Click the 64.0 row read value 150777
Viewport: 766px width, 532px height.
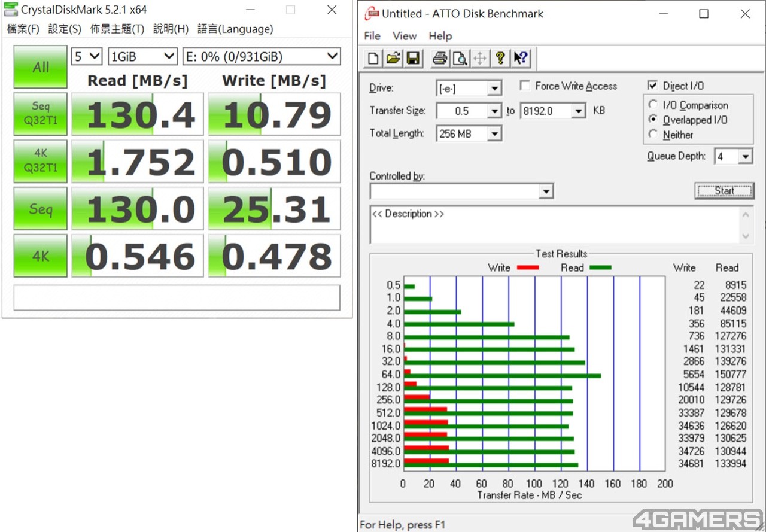pos(731,374)
